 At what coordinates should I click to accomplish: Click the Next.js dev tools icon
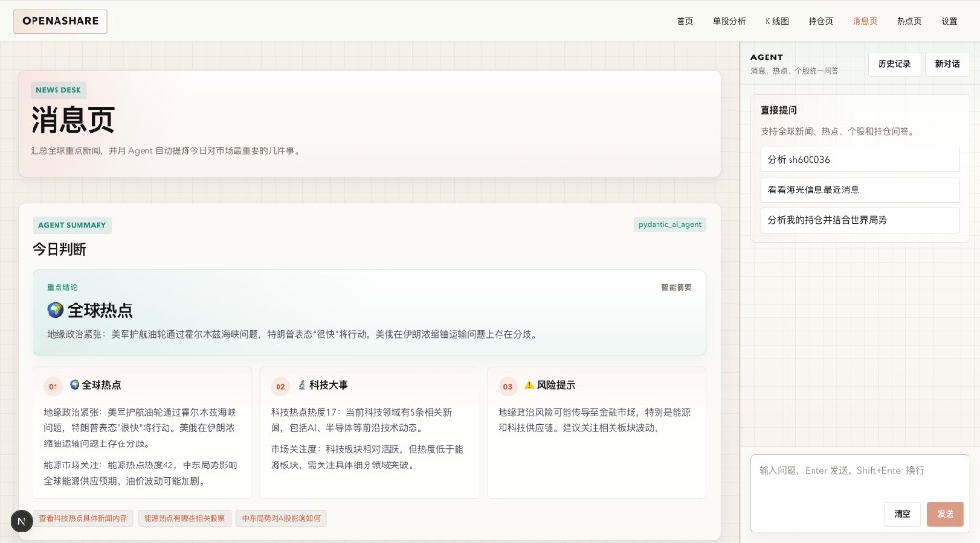[x=21, y=521]
